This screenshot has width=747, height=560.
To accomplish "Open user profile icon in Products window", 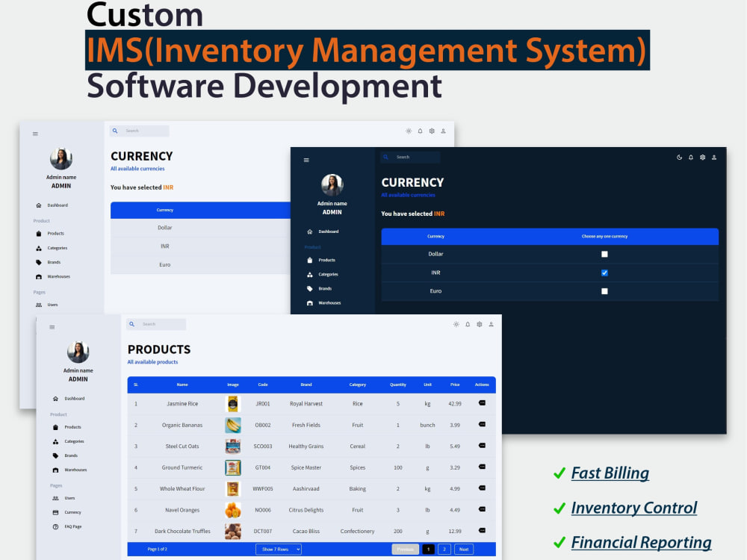I will [x=492, y=324].
